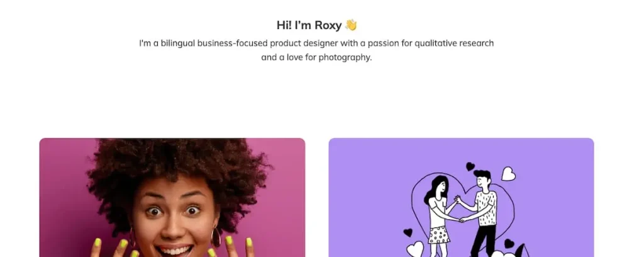The image size is (644, 257).
Task: Click the white heart at the card's lower left
Action: click(x=415, y=249)
